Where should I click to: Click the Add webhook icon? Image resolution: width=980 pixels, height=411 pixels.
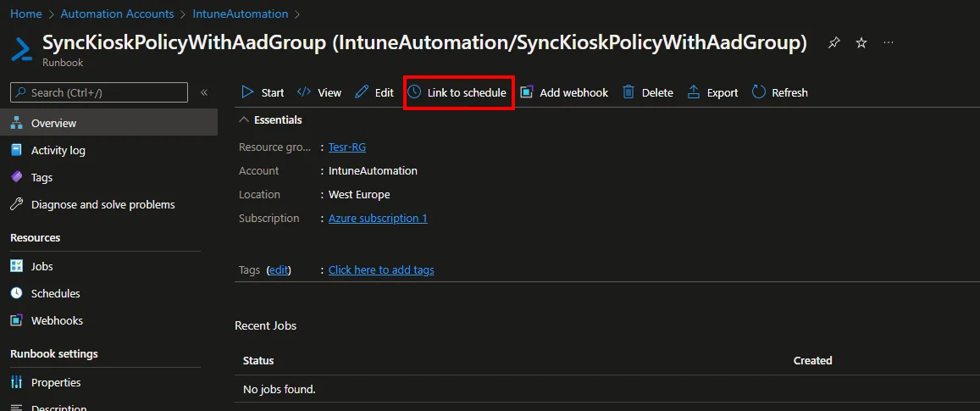coord(527,92)
